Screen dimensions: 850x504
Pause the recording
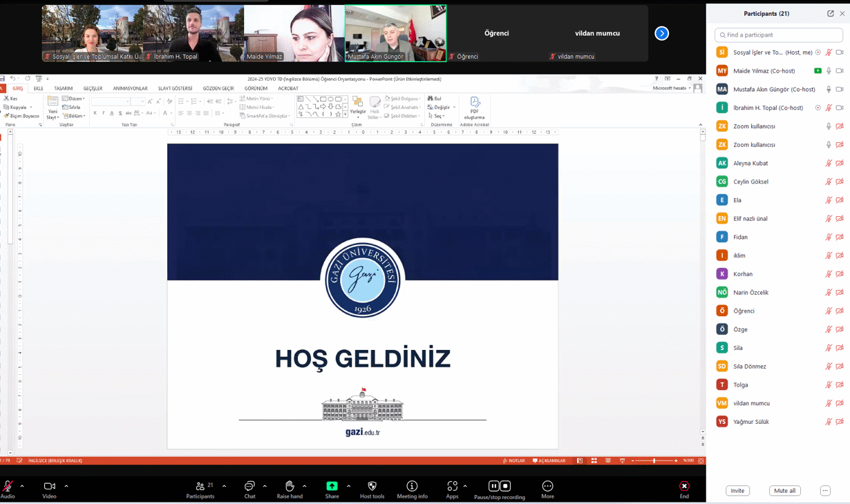[x=493, y=486]
